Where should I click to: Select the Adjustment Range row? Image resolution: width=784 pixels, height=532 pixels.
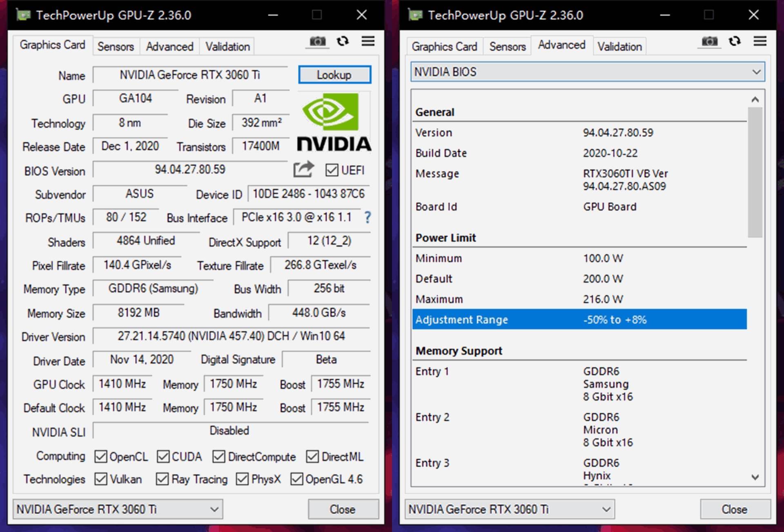pyautogui.click(x=579, y=319)
